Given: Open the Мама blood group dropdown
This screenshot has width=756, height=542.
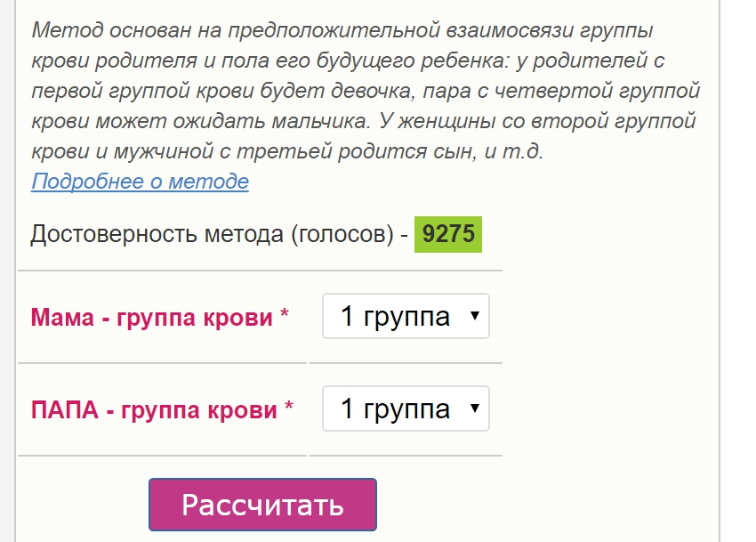Looking at the screenshot, I should (406, 316).
